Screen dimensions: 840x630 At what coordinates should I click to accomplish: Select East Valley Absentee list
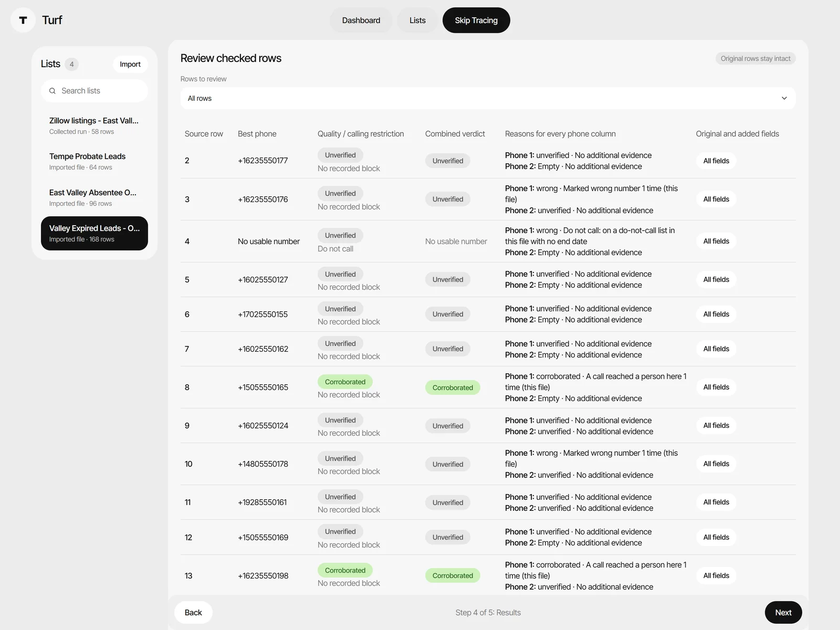pyautogui.click(x=94, y=197)
